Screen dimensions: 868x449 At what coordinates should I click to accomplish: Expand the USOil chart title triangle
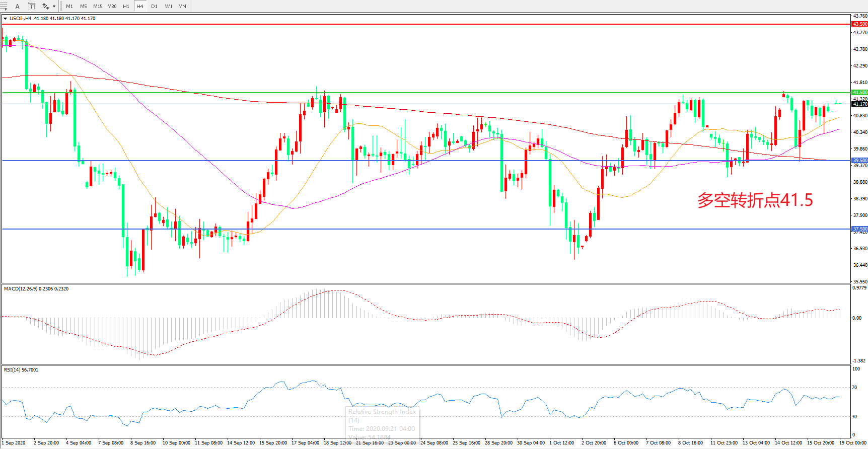pos(5,19)
